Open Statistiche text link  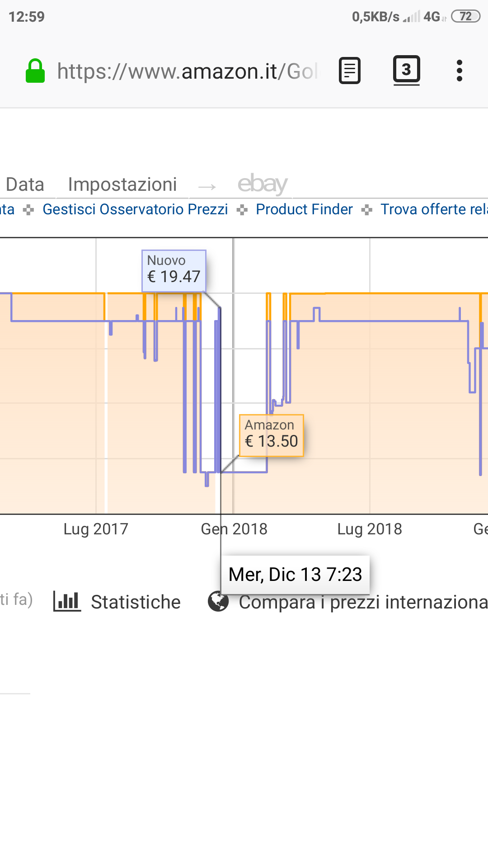click(136, 602)
